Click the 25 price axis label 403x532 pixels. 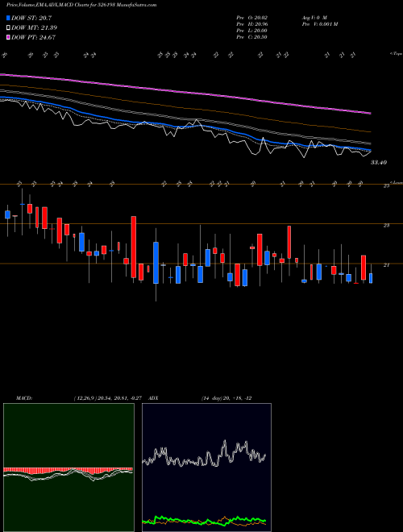point(386,186)
